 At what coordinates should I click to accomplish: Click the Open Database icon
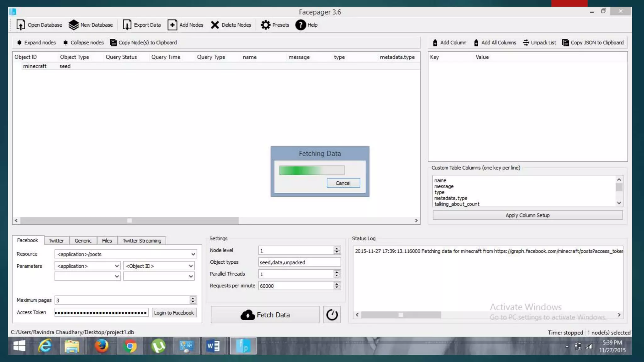click(20, 25)
